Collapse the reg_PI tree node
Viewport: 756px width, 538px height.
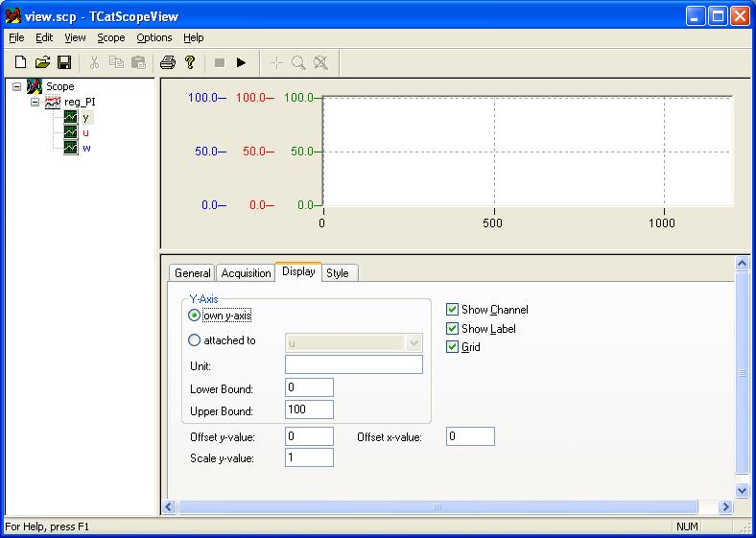(x=35, y=103)
